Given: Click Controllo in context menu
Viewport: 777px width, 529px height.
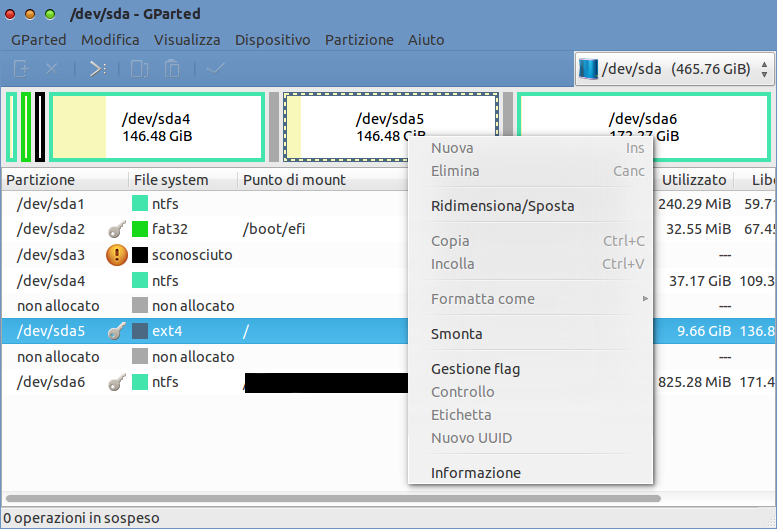Looking at the screenshot, I should click(x=530, y=392).
